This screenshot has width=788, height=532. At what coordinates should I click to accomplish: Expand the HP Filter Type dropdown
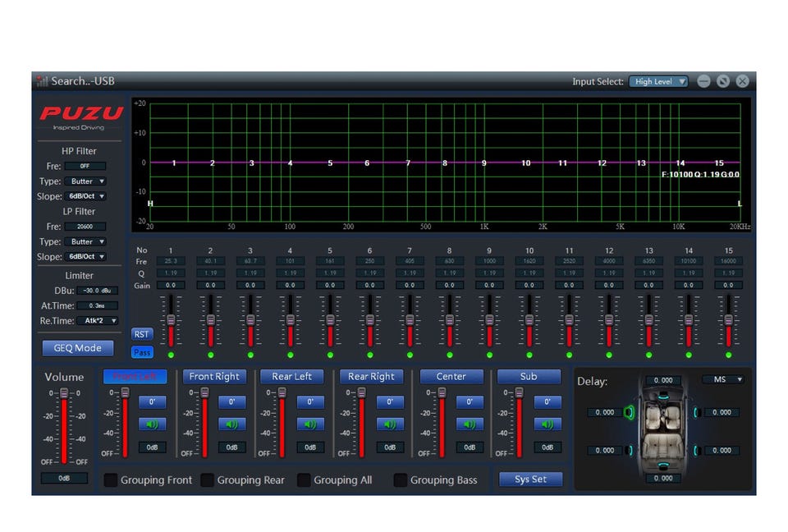(87, 181)
